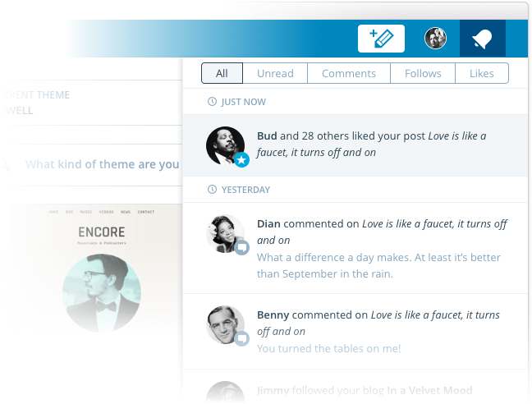Open the Likes notifications tab
Screen dimensions: 532x404
point(482,73)
